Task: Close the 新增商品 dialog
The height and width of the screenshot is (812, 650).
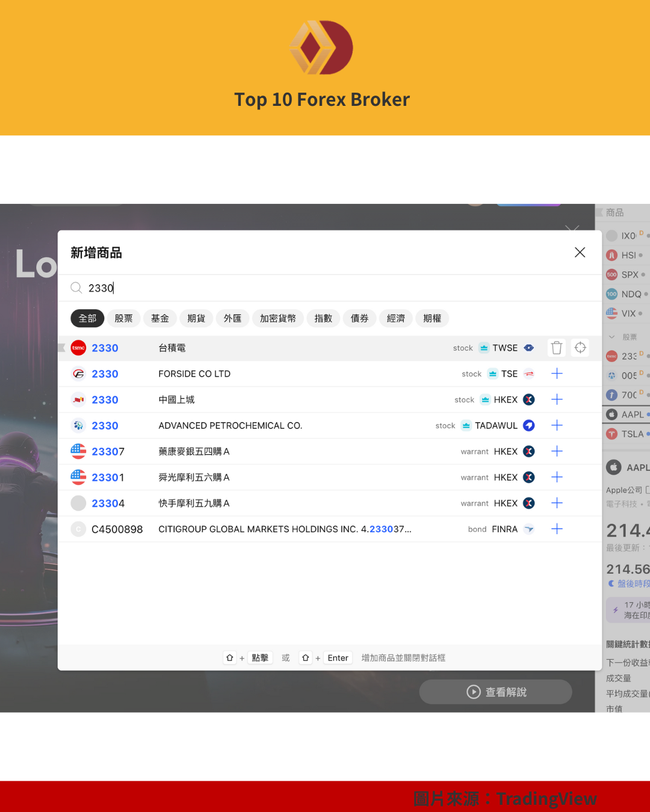Action: pyautogui.click(x=580, y=253)
